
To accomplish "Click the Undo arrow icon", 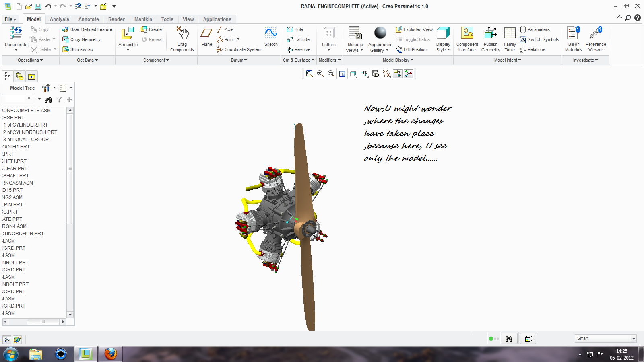I will coord(48,6).
